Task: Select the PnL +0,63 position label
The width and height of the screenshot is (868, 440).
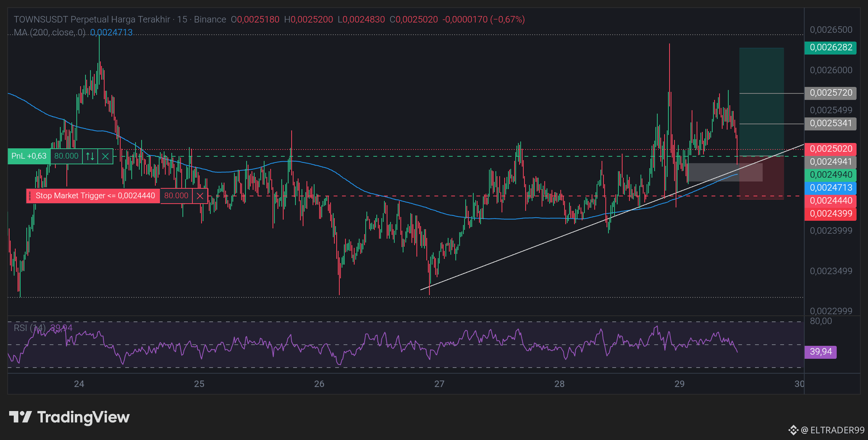Action: (29, 156)
